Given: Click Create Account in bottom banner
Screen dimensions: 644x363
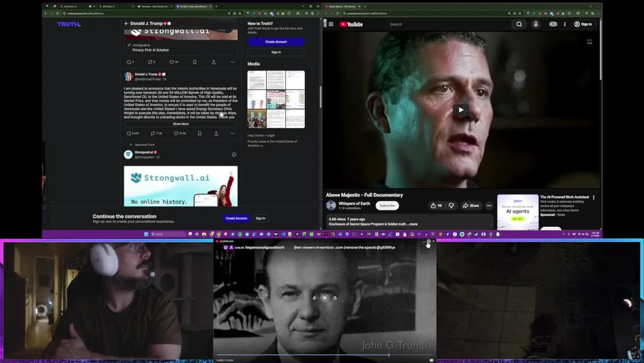Looking at the screenshot, I should (236, 218).
